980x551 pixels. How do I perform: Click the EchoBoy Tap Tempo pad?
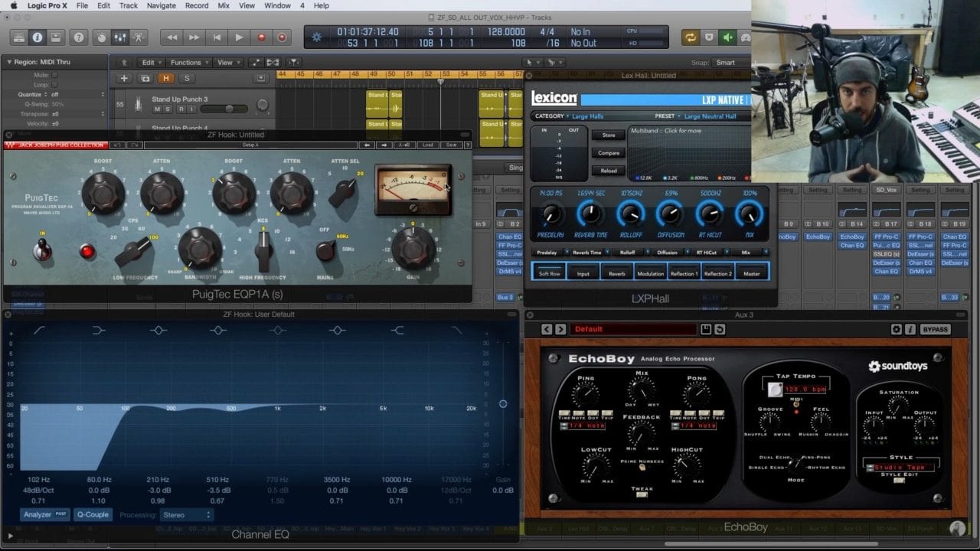[x=775, y=390]
